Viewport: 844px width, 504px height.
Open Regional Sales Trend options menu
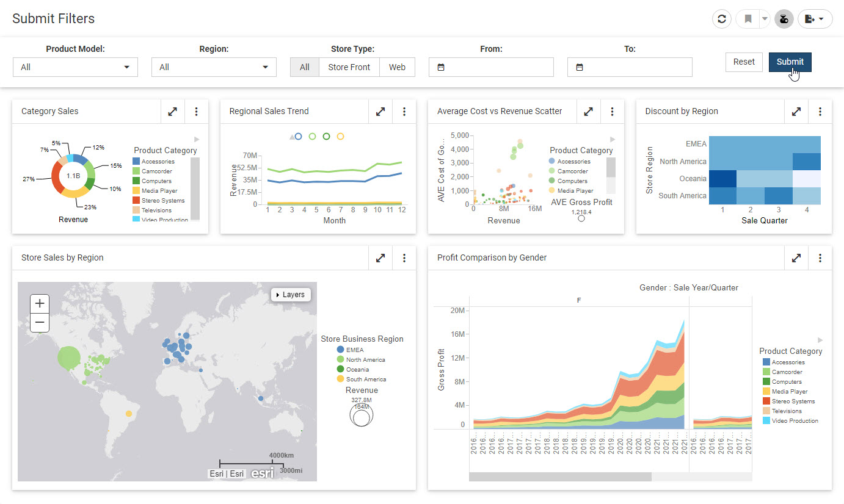[404, 112]
